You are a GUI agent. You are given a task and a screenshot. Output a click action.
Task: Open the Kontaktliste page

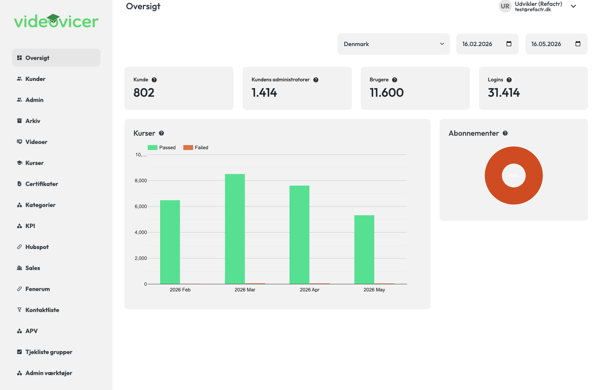(56, 310)
